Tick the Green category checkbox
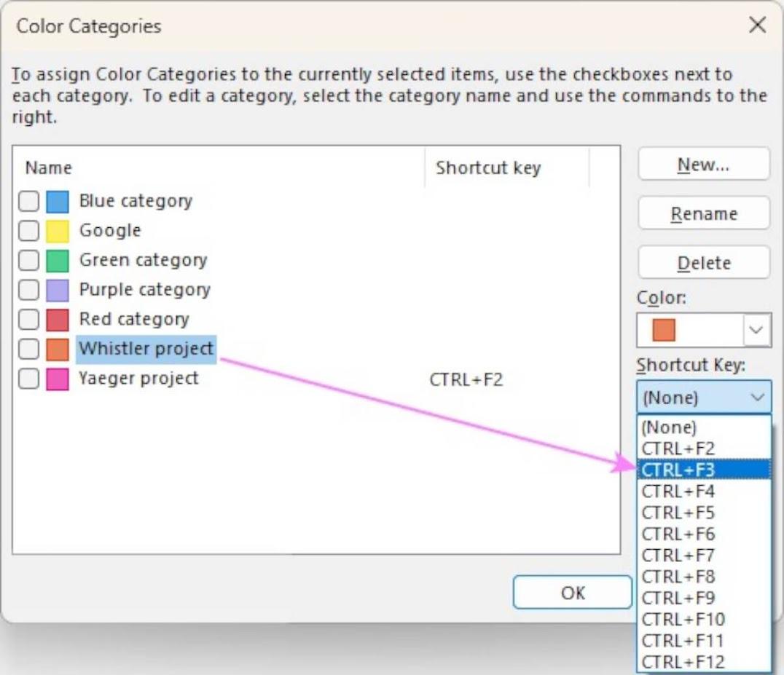The height and width of the screenshot is (675, 784). pos(28,260)
